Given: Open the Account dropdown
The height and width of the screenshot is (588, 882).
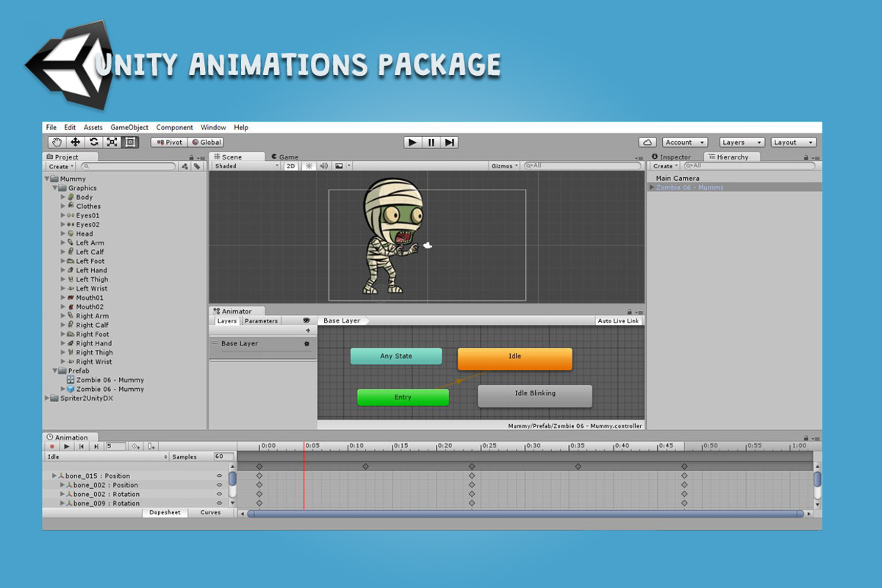Looking at the screenshot, I should click(x=685, y=142).
